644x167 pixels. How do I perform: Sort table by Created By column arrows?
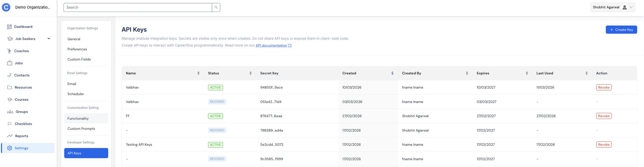(x=467, y=73)
